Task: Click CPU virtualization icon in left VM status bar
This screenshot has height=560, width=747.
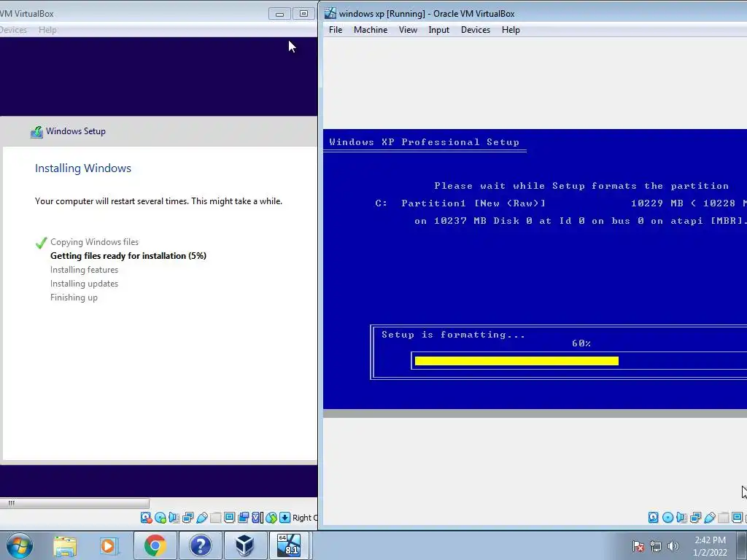Action: [x=258, y=518]
